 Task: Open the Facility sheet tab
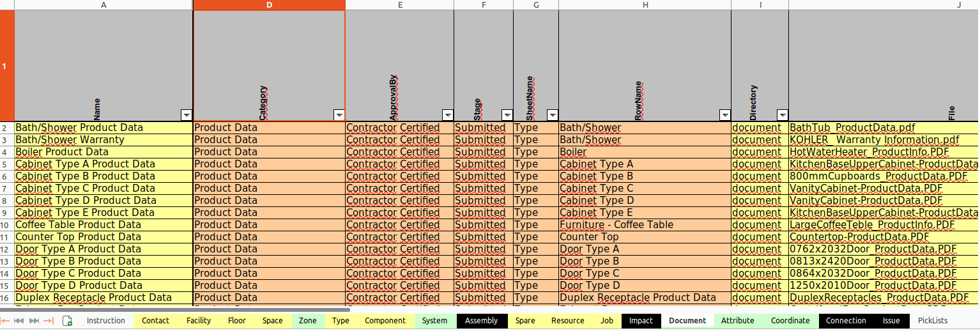coord(199,321)
